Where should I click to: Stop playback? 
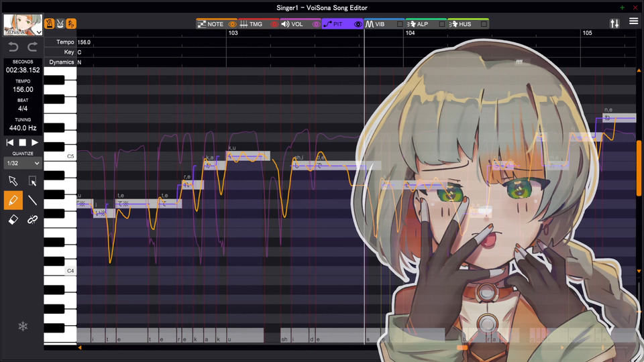tap(23, 142)
